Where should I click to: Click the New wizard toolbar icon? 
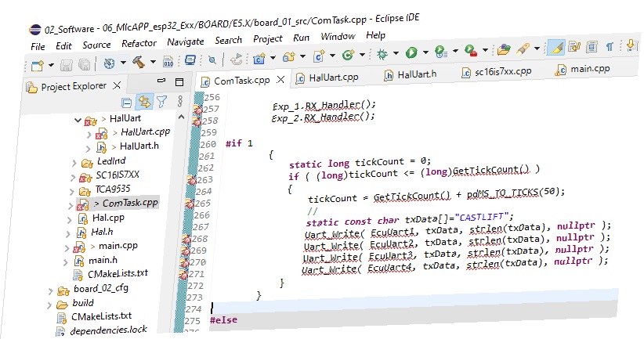38,66
